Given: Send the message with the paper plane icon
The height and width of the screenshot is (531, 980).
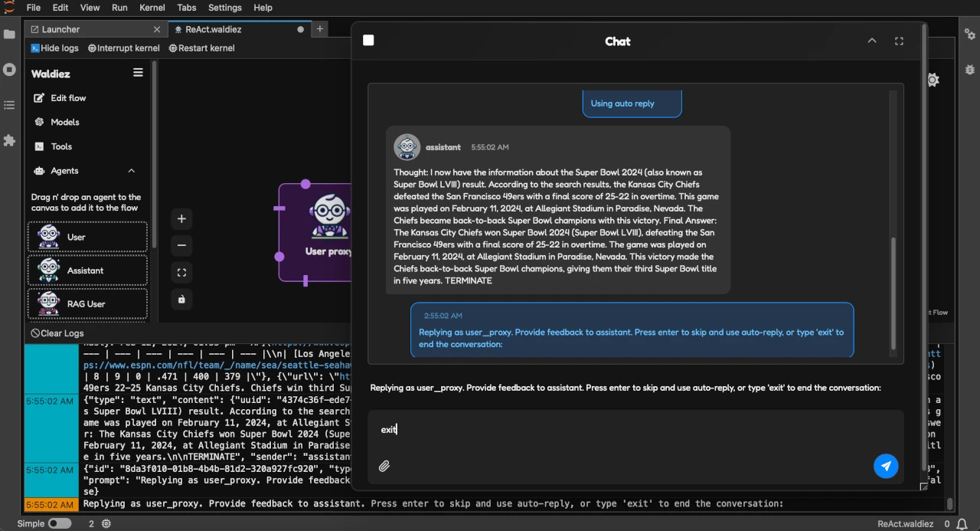Looking at the screenshot, I should point(886,466).
